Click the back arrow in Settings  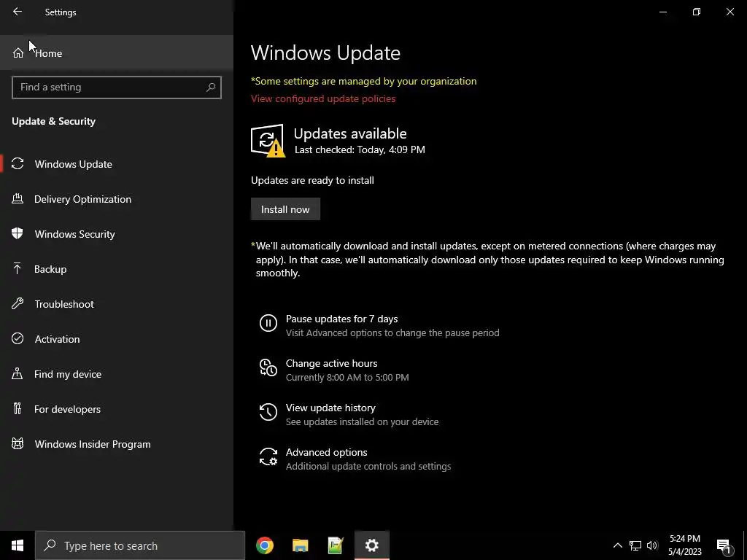(18, 12)
